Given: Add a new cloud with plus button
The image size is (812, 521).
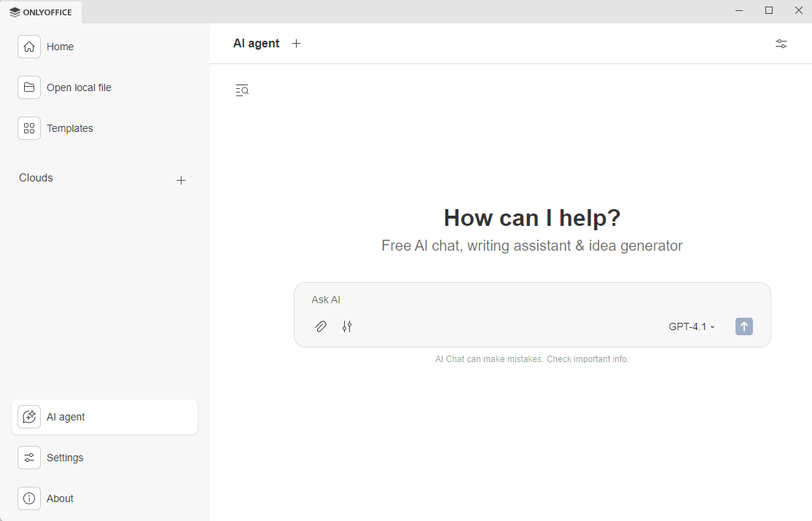Looking at the screenshot, I should (x=181, y=181).
